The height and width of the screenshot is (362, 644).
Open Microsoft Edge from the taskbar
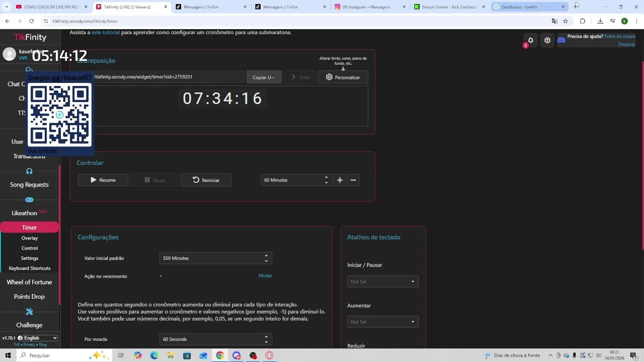(154, 355)
